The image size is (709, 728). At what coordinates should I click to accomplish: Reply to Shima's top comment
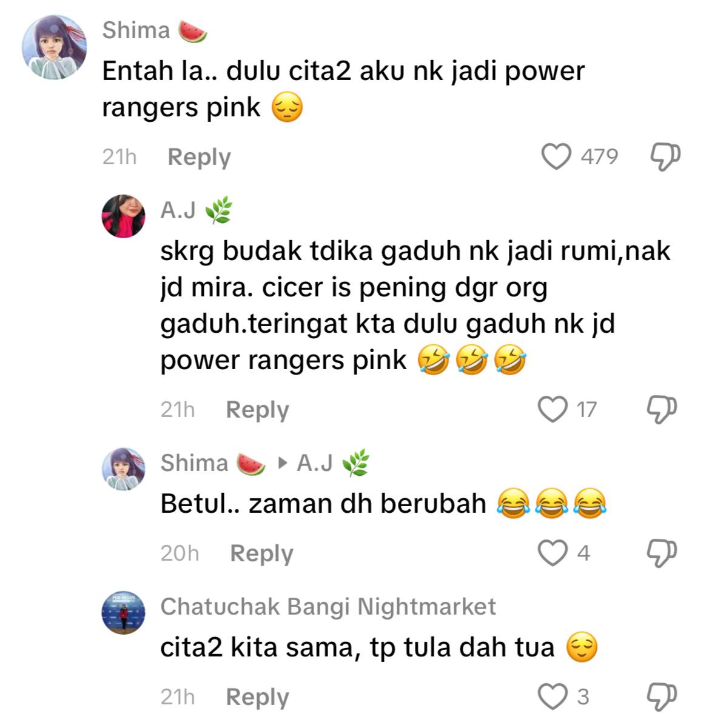pos(199,158)
